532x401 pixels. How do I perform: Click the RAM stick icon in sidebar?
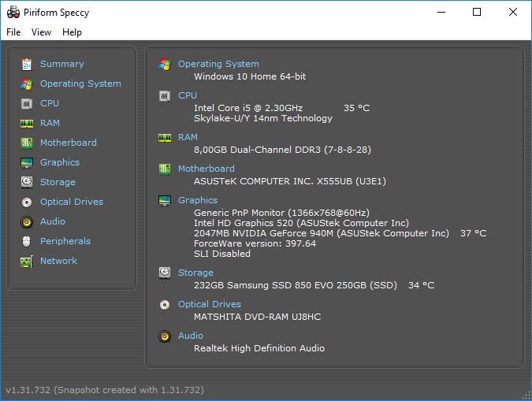(x=27, y=124)
